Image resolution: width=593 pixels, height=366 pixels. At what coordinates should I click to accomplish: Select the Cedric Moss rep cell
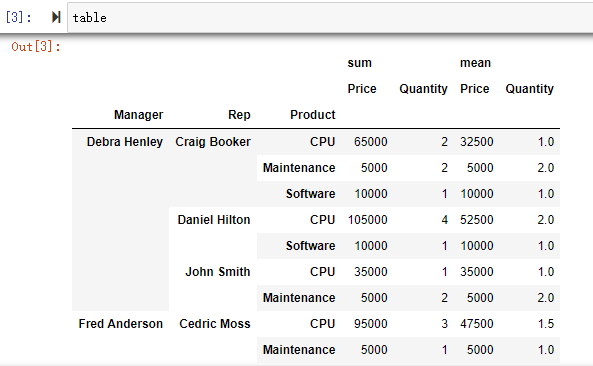click(215, 324)
